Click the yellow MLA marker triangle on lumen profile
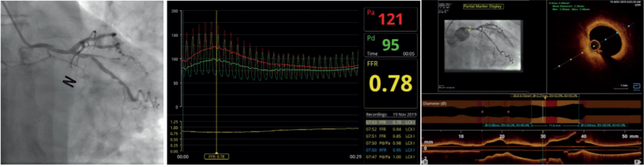644x167 pixels. 545,98
